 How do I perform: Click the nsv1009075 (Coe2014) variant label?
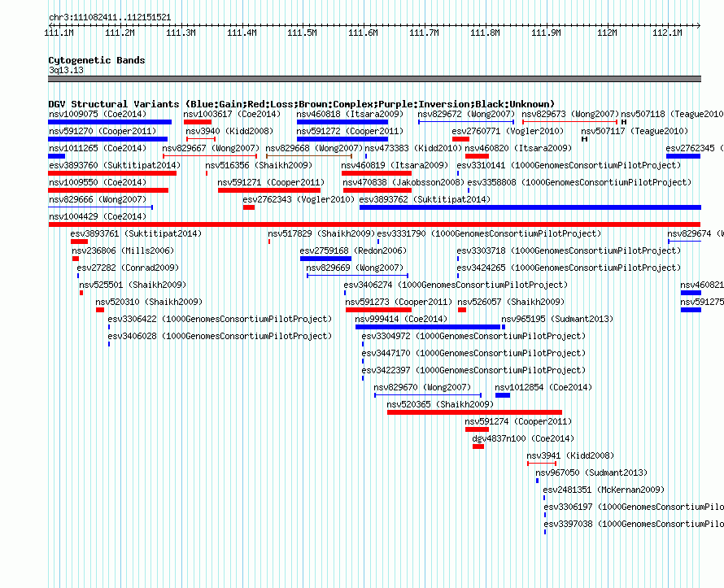pos(98,114)
